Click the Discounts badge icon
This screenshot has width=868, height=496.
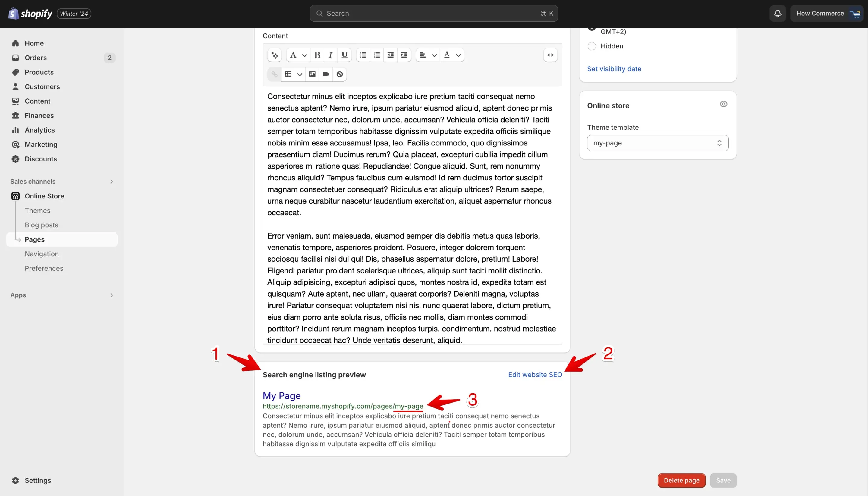15,159
